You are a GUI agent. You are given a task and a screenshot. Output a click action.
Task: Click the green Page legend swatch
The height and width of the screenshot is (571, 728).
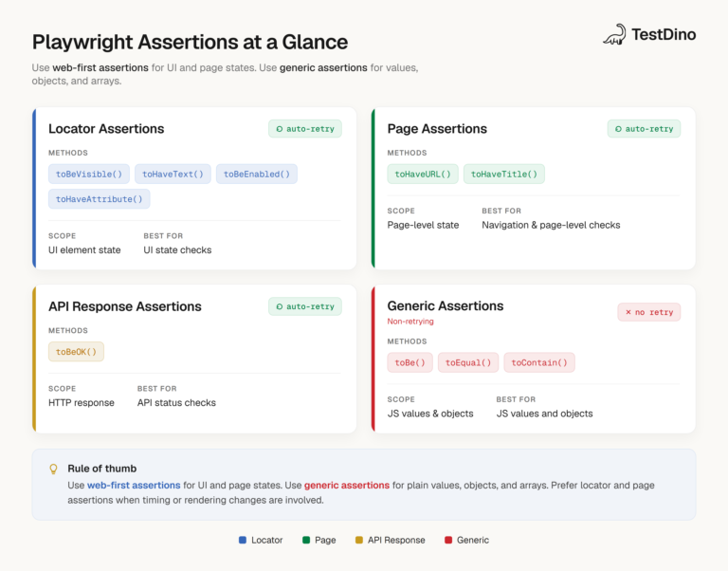pos(306,540)
